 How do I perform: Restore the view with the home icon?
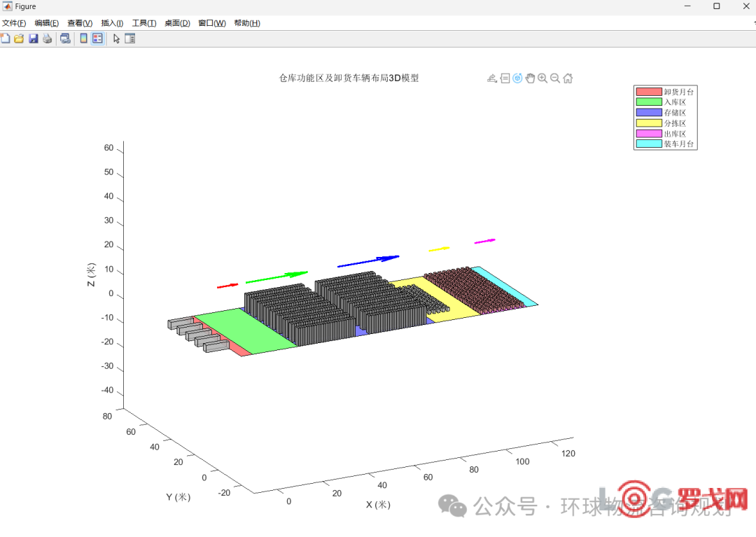(x=568, y=78)
